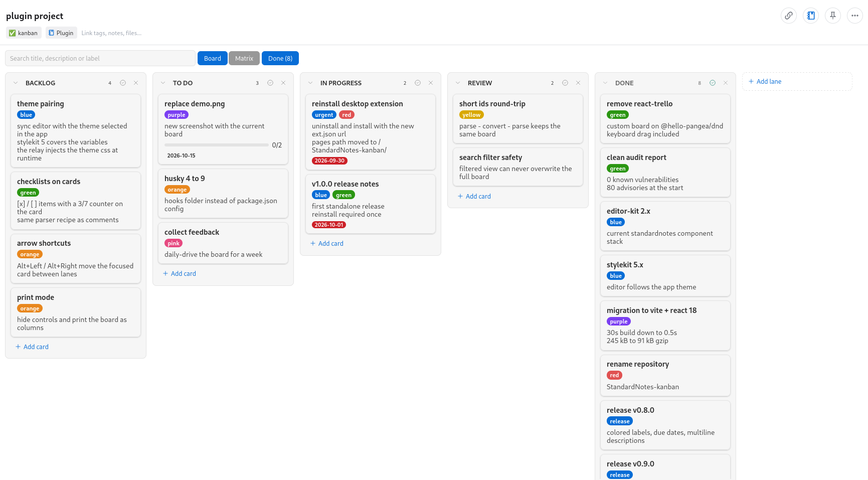Image resolution: width=868 pixels, height=480 pixels.
Task: Toggle the green done-mark circle on DONE lane
Action: tap(713, 83)
